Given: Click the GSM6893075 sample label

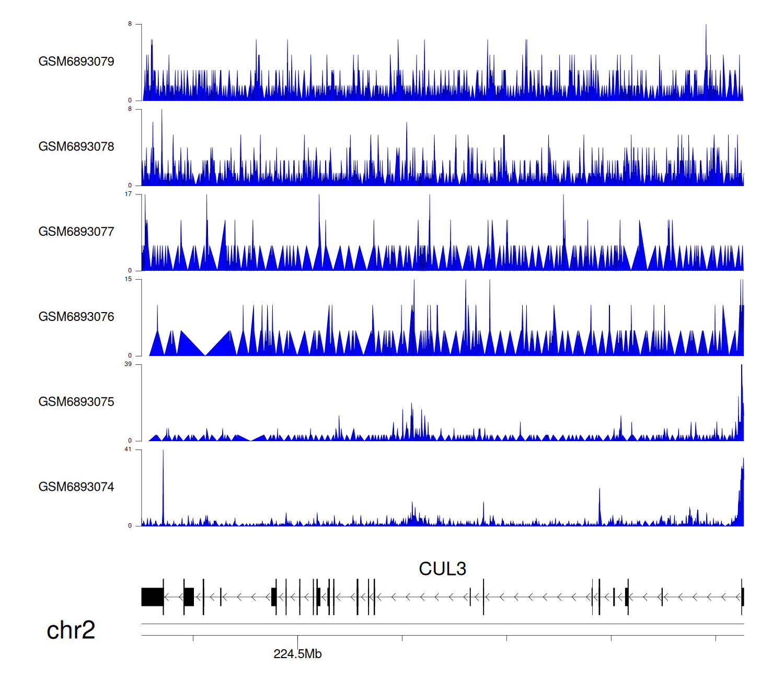Looking at the screenshot, I should [x=76, y=402].
